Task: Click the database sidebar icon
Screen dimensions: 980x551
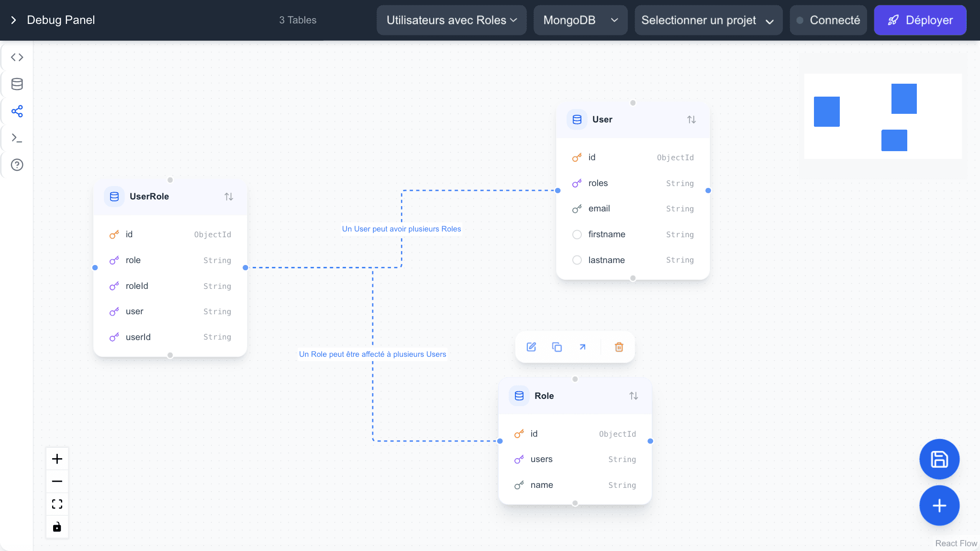Action: click(17, 84)
